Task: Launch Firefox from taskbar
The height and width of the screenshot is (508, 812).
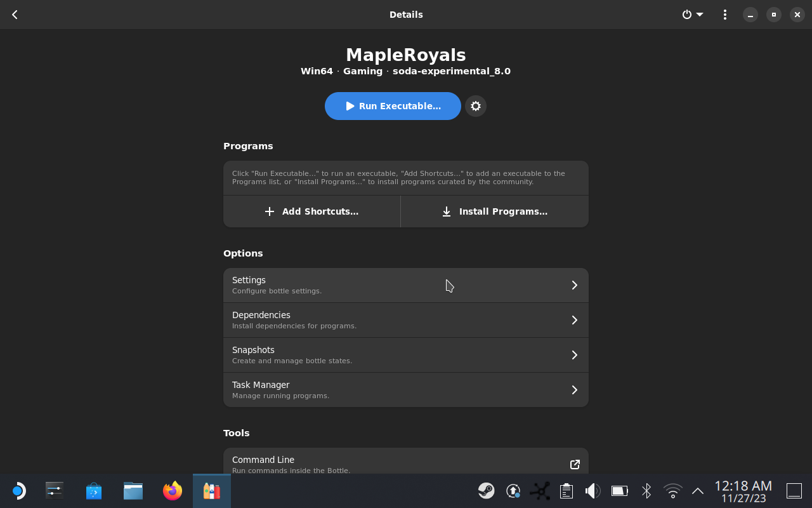Action: tap(173, 491)
